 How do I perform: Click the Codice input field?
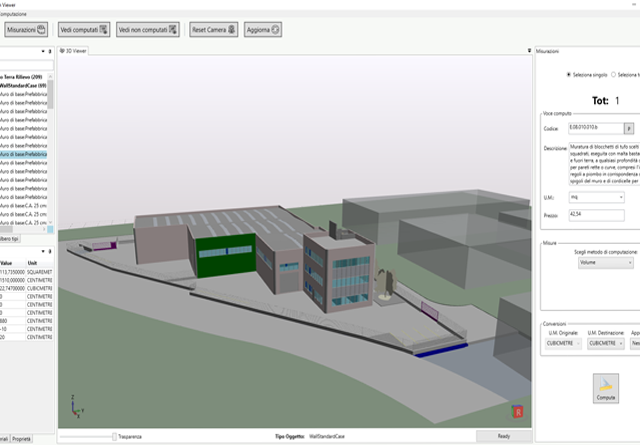pyautogui.click(x=596, y=129)
